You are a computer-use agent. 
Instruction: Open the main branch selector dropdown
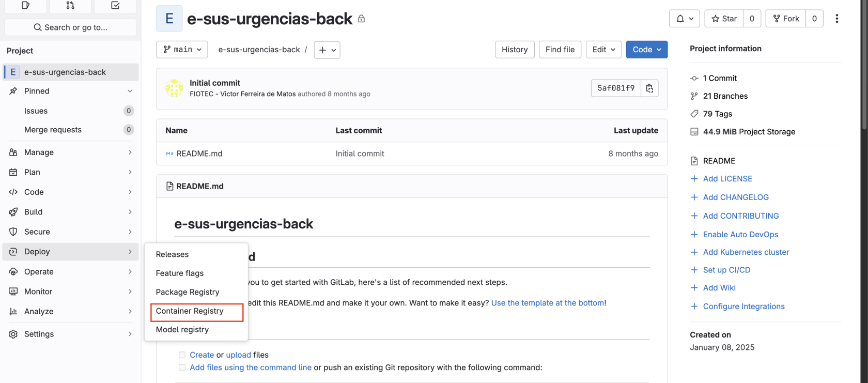click(182, 50)
